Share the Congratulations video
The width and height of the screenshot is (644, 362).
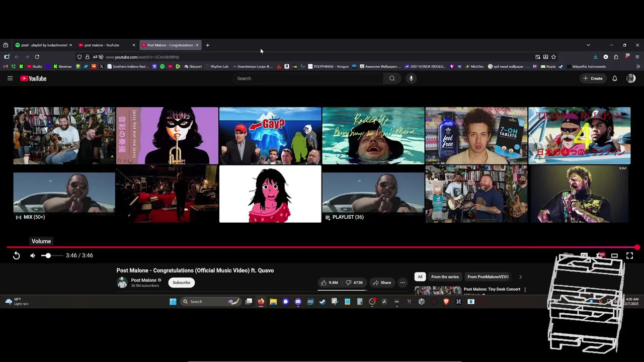click(x=382, y=283)
